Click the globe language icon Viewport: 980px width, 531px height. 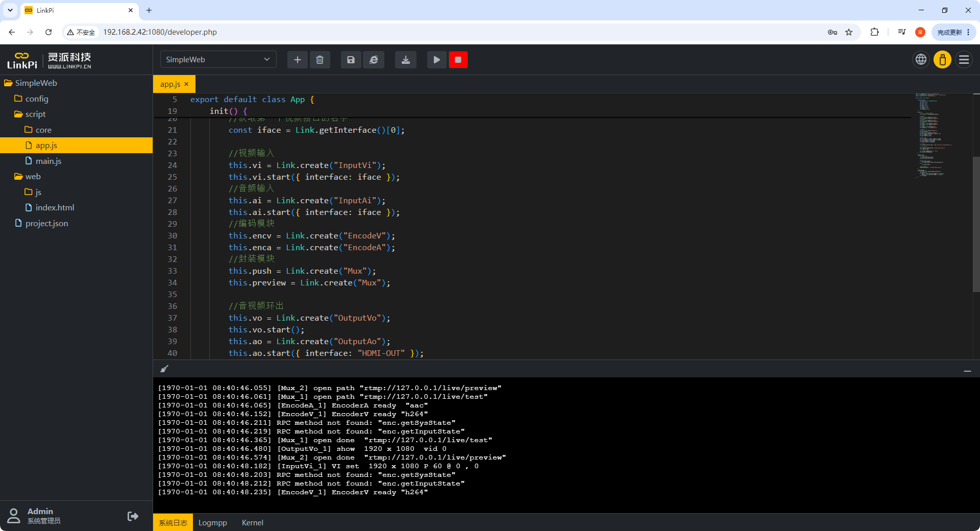(921, 60)
